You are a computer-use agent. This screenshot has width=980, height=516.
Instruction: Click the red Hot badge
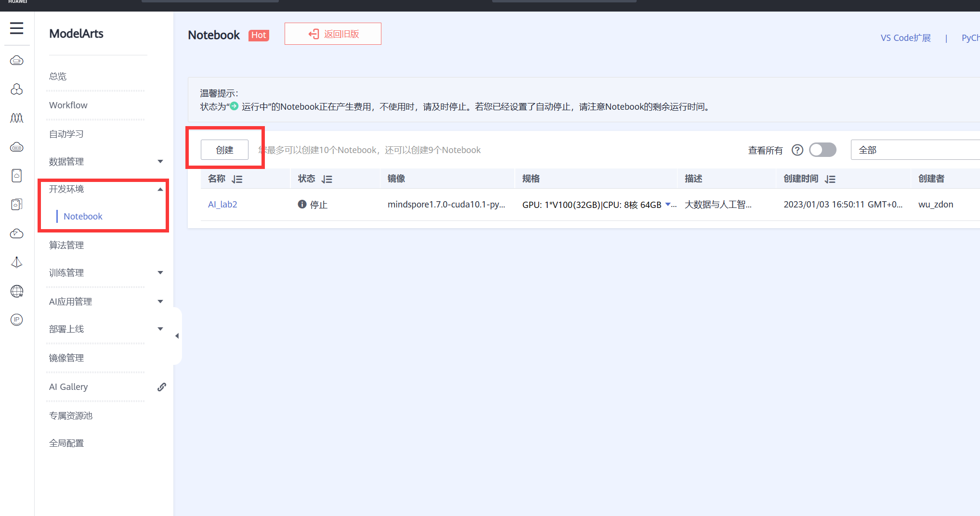point(259,35)
